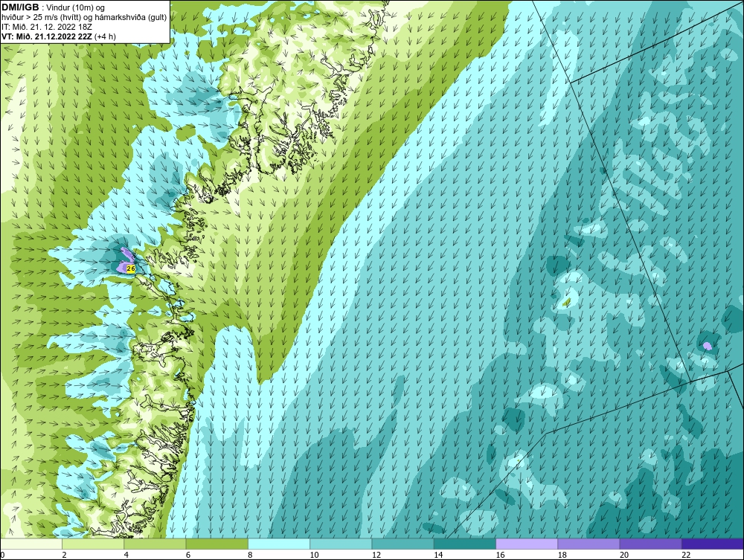Click the hviður > 25 m/s description line

coord(84,18)
